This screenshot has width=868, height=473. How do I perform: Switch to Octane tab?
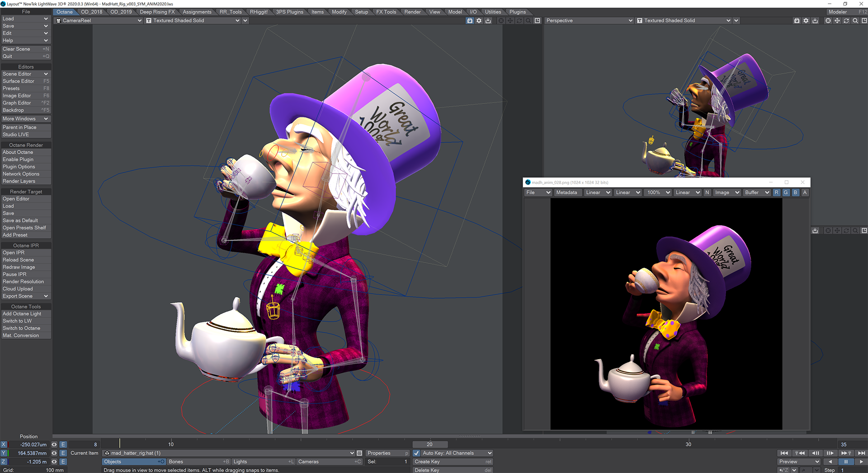[65, 12]
